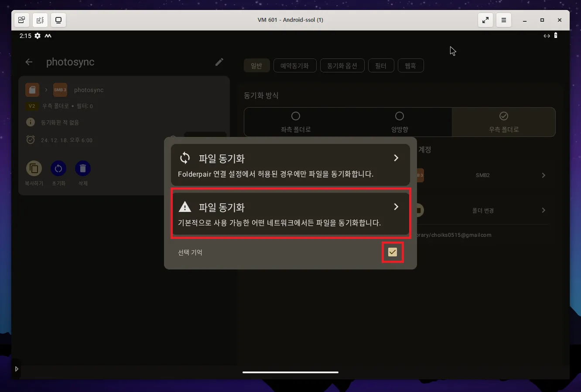Image resolution: width=581 pixels, height=392 pixels.
Task: Open the 폴더 변경 folder change chevron
Action: (543, 210)
